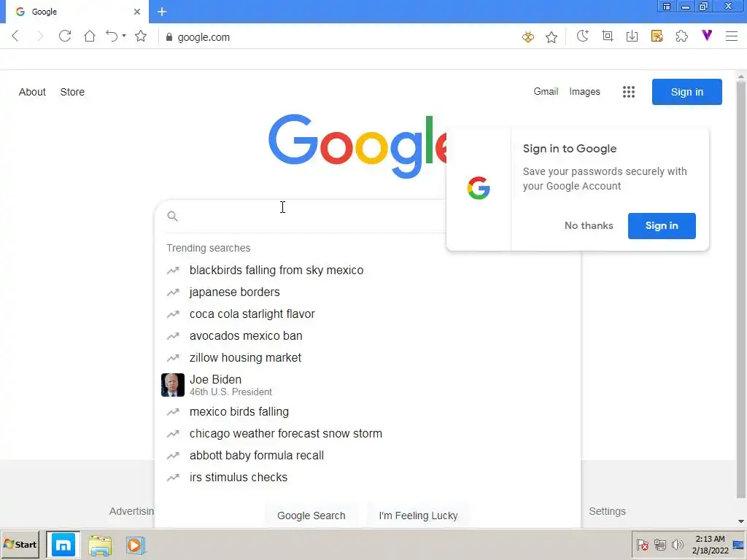Bookmark page with star icon at address bar end
The width and height of the screenshot is (747, 560).
(551, 36)
